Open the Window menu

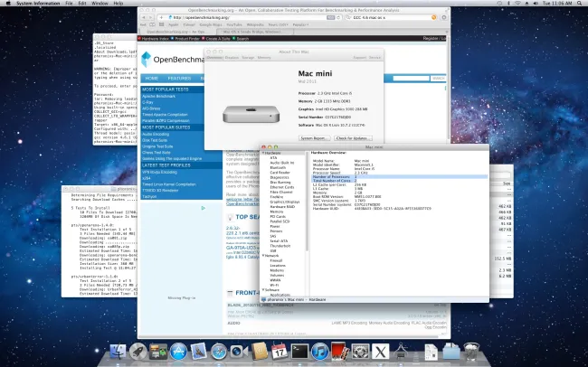pos(100,3)
